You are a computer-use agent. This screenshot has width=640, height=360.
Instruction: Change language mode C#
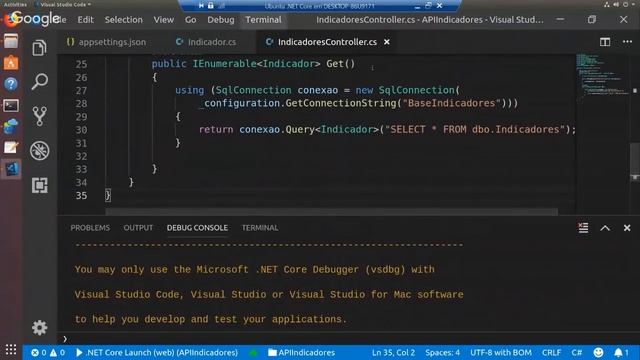[577, 353]
